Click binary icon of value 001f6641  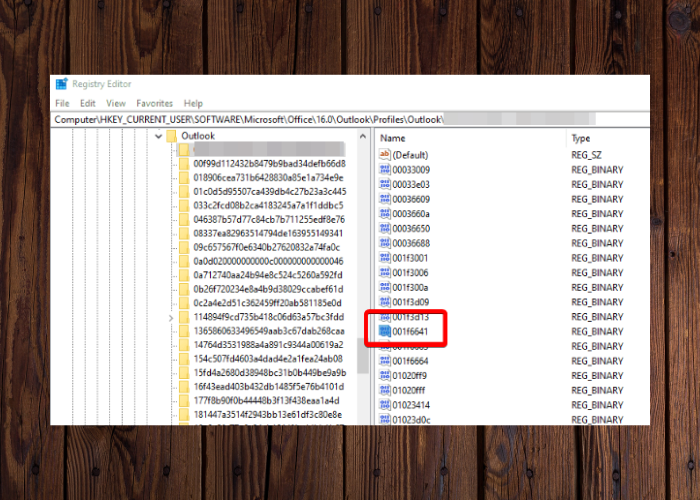coord(384,331)
